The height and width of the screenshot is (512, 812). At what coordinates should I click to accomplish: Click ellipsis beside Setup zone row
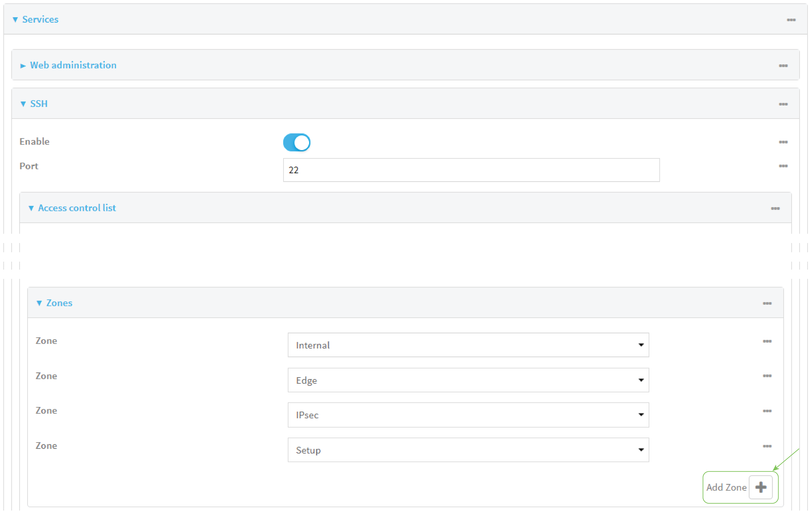pyautogui.click(x=767, y=446)
